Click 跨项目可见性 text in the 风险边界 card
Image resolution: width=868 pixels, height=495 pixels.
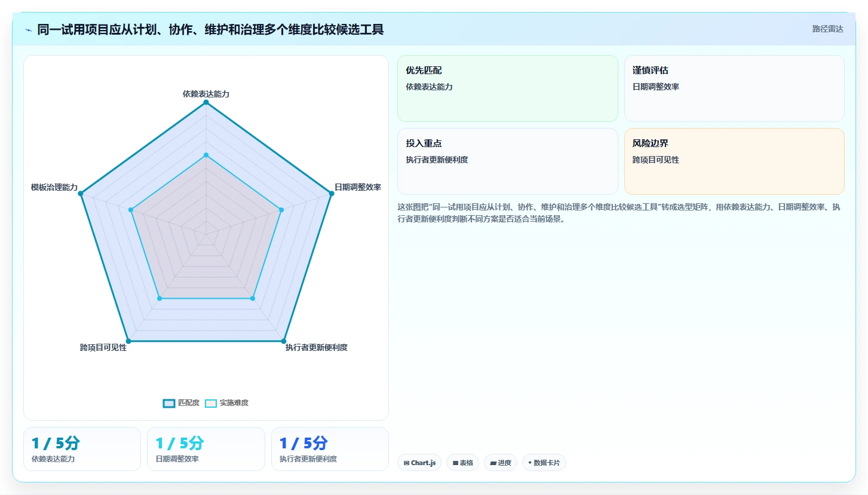coord(656,160)
